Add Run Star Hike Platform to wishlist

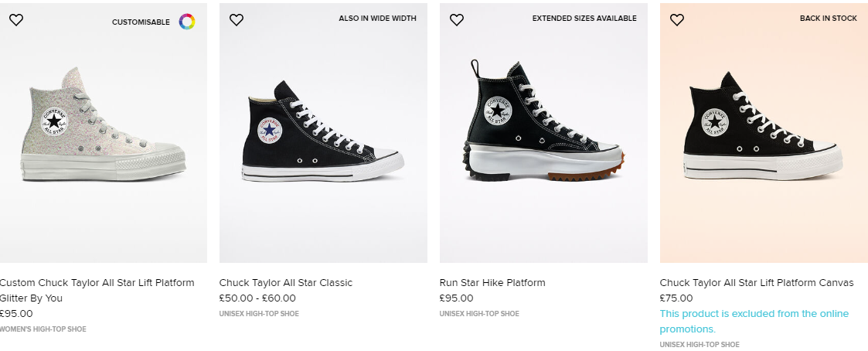457,20
